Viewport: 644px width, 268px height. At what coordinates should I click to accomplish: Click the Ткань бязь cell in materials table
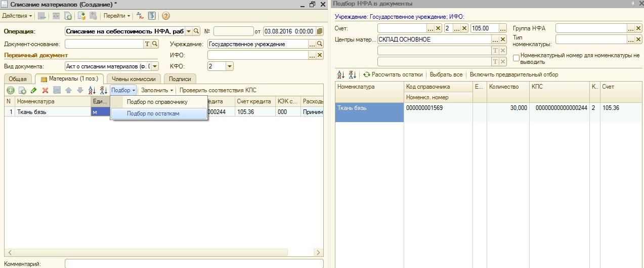pos(53,112)
